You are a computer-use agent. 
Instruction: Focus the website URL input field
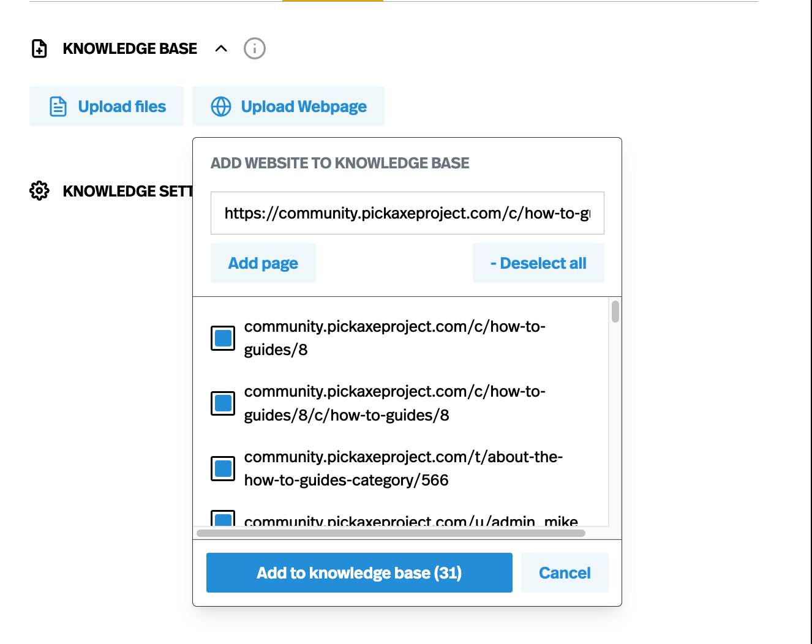[407, 213]
